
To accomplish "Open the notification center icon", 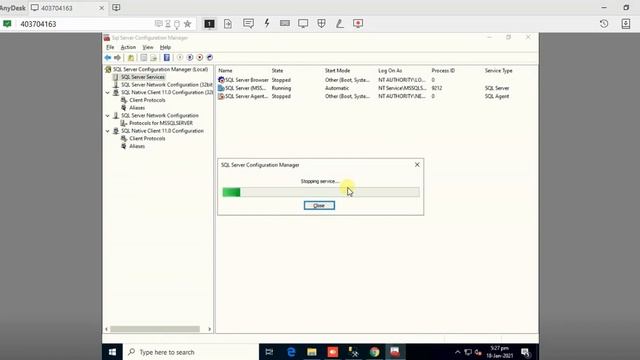I will click(525, 352).
